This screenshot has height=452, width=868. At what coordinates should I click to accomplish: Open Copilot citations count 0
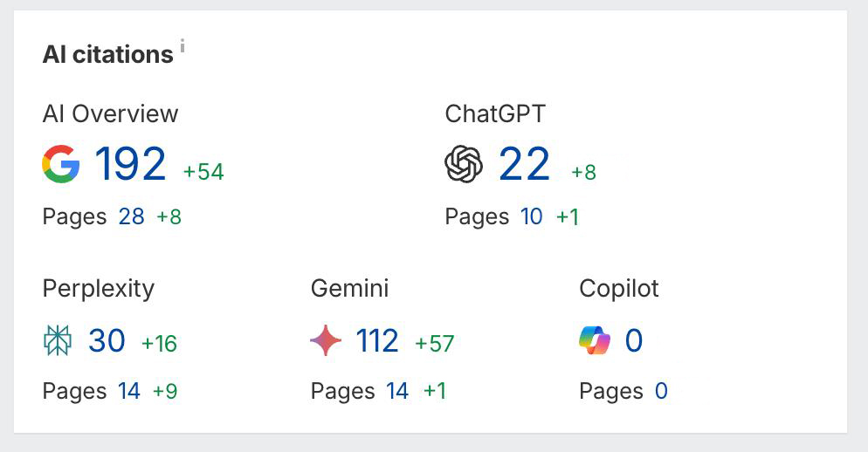point(634,341)
